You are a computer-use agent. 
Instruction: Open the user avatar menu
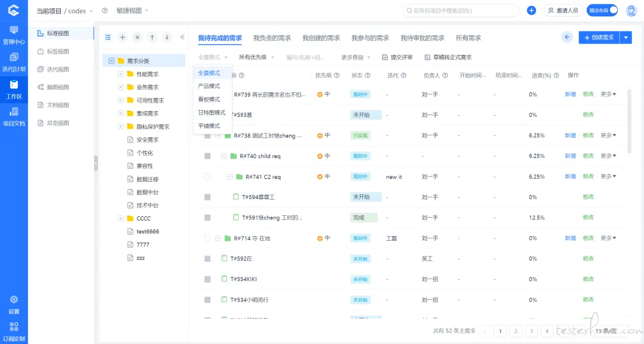click(631, 10)
